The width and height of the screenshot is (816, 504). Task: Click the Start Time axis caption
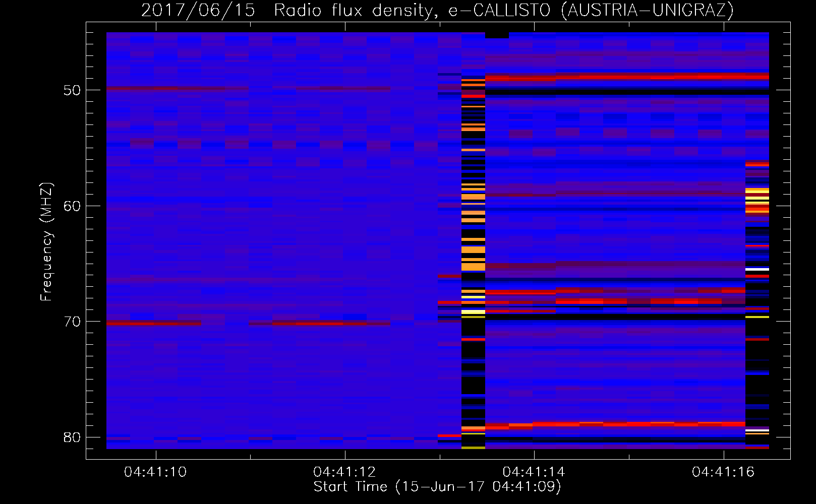click(x=437, y=487)
